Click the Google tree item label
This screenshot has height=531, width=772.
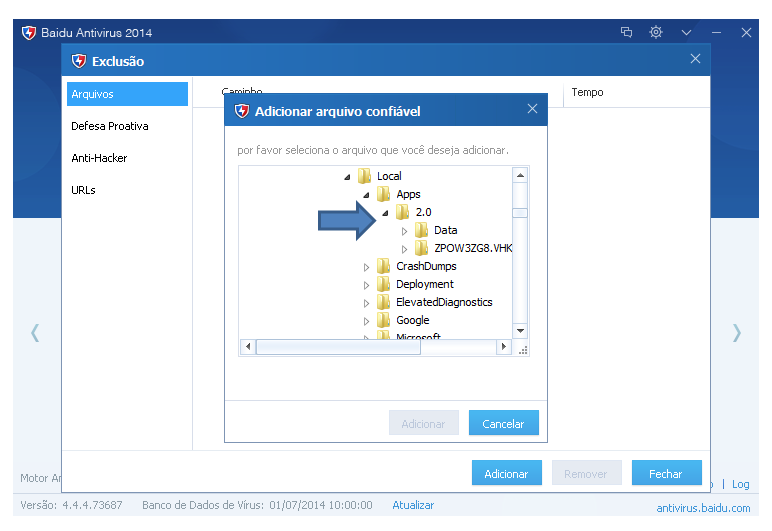(413, 320)
